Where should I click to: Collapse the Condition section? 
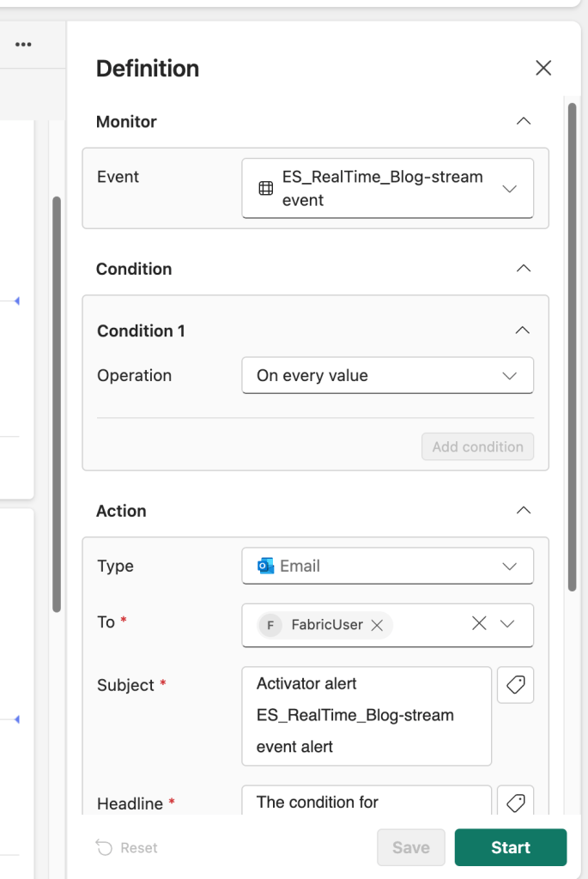[x=523, y=269]
